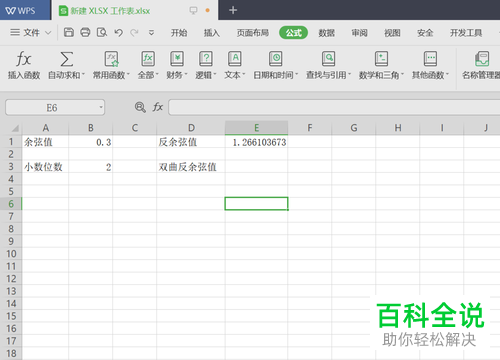The height and width of the screenshot is (360, 500).
Task: Click the Print icon in quick toolbar
Action: point(85,32)
